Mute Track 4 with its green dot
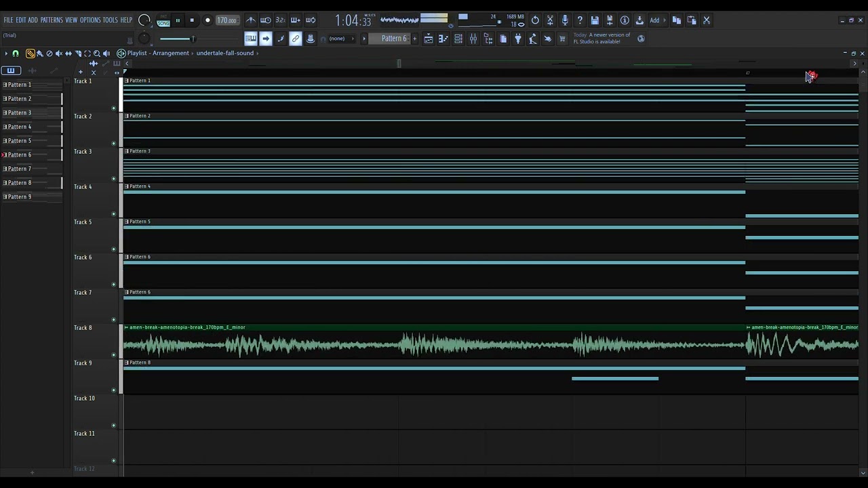Viewport: 868px width, 488px height. [x=113, y=214]
